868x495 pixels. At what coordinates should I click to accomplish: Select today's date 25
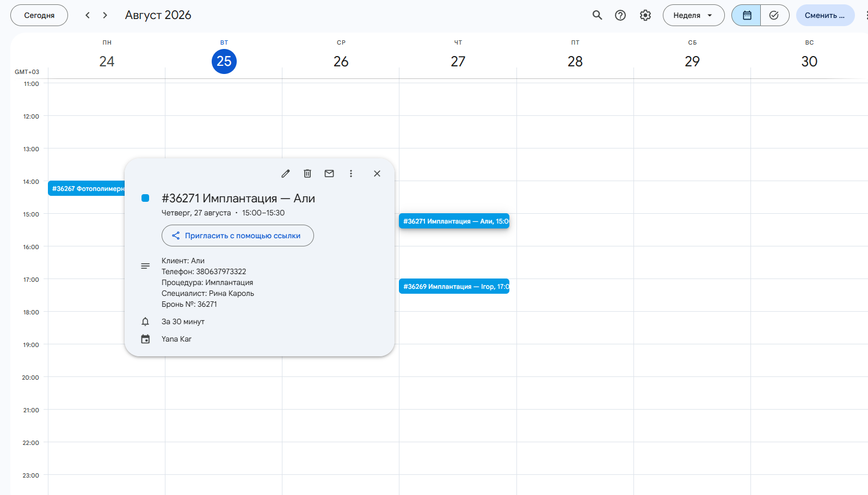click(224, 61)
